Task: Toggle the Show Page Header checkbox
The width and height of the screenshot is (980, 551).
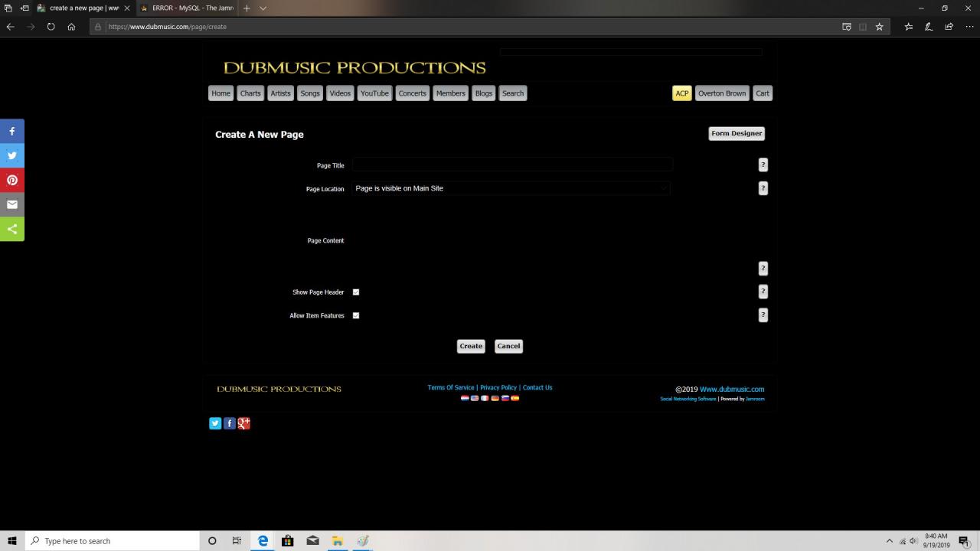Action: [356, 292]
